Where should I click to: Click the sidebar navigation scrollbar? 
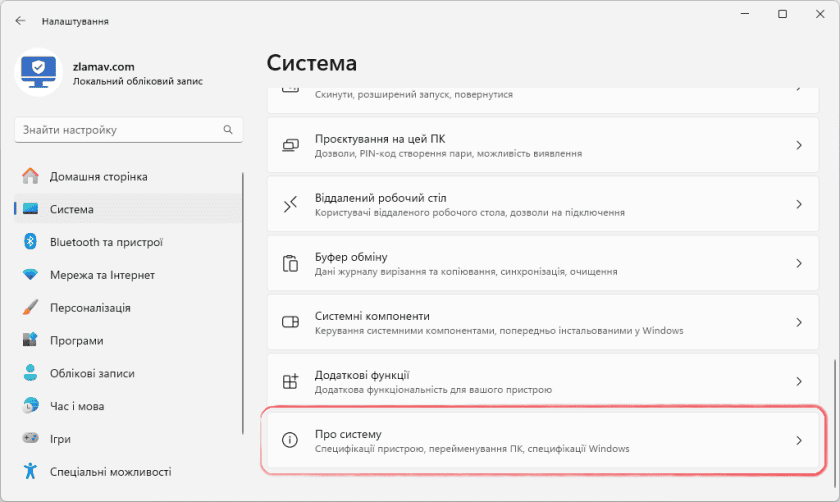tap(243, 303)
